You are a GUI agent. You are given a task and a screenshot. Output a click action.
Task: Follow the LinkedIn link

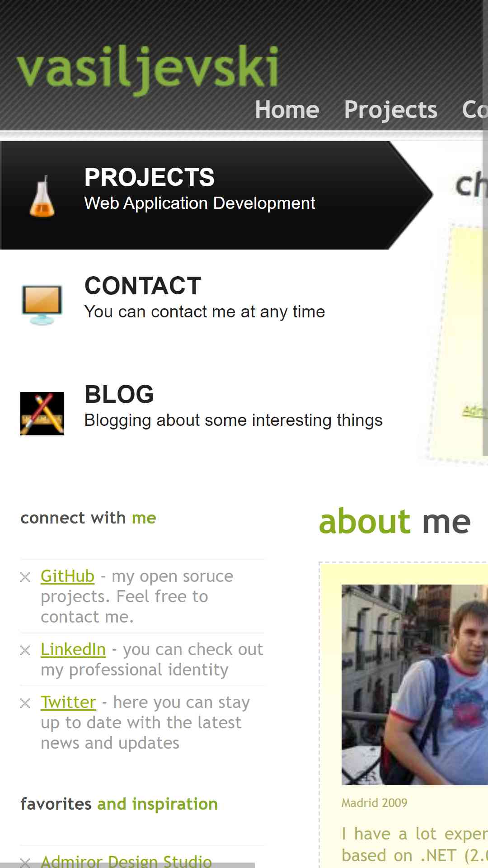tap(73, 650)
